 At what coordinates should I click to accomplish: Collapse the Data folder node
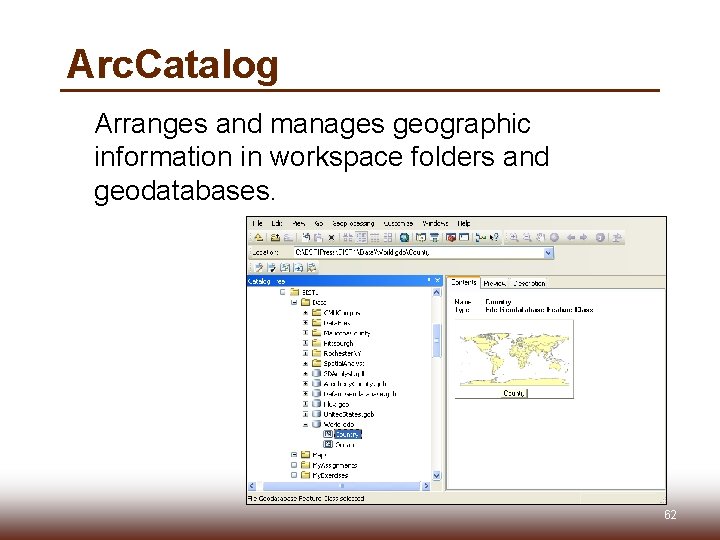click(x=294, y=302)
